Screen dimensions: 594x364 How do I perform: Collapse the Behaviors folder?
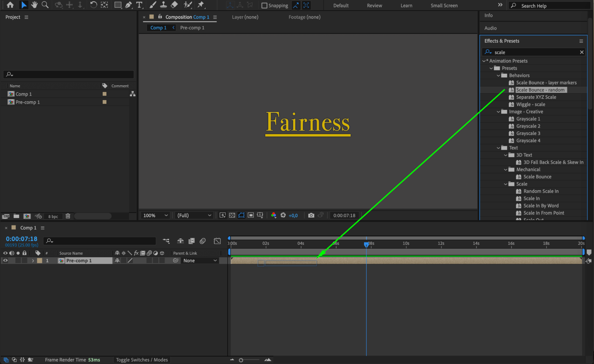click(498, 75)
